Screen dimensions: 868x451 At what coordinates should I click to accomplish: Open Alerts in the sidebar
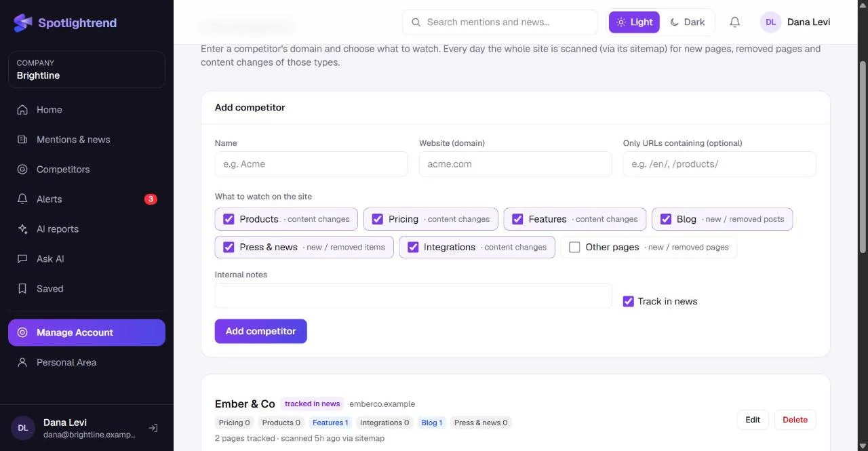click(87, 199)
